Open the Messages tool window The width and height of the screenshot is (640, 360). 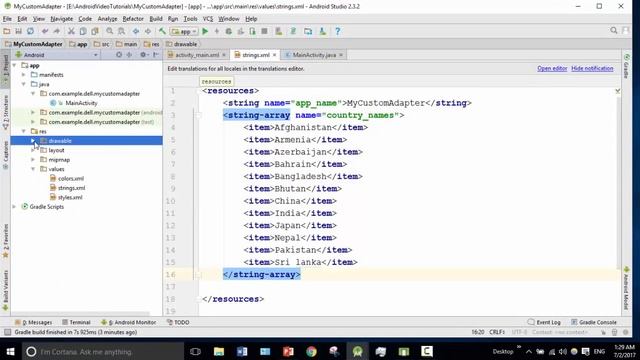click(x=33, y=322)
